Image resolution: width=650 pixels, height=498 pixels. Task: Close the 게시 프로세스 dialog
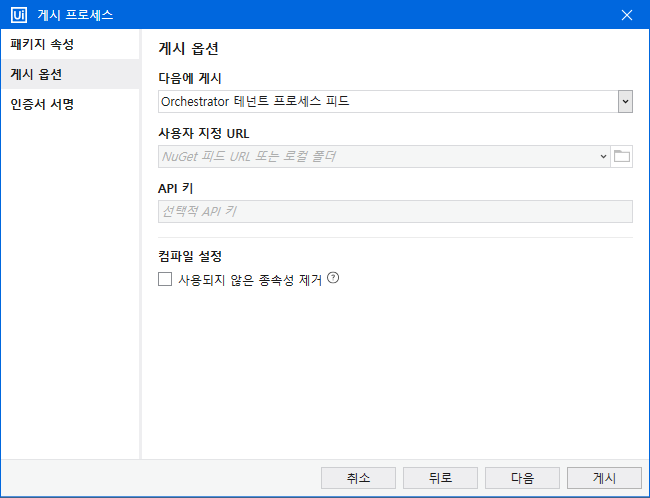pyautogui.click(x=627, y=15)
